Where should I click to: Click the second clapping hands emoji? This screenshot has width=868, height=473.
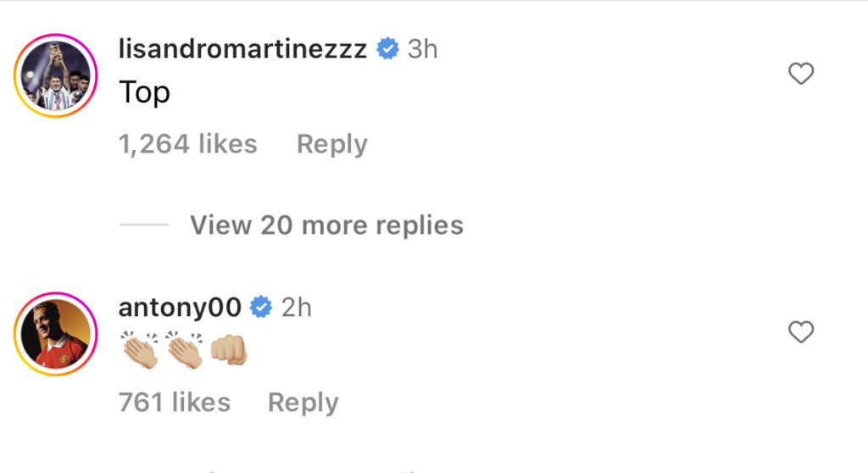tap(184, 350)
